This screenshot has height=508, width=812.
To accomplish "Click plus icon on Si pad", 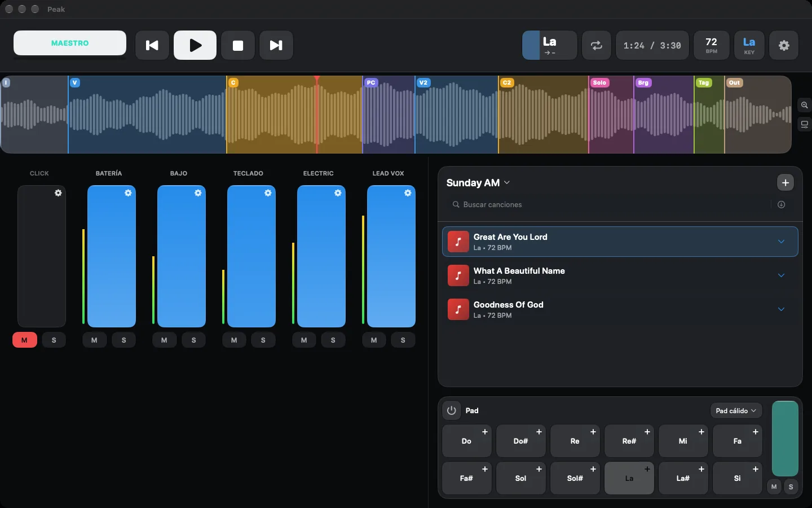I will coord(756,469).
